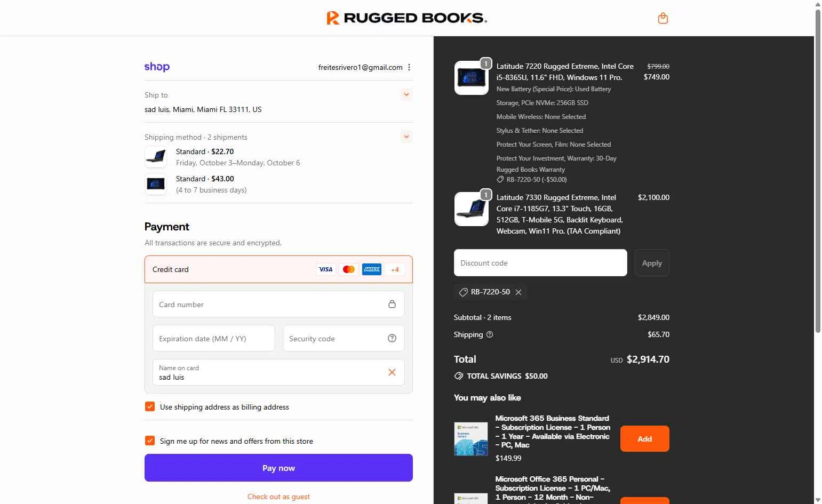
Task: Click the freitesrivero1@gmail.com email
Action: pos(360,67)
